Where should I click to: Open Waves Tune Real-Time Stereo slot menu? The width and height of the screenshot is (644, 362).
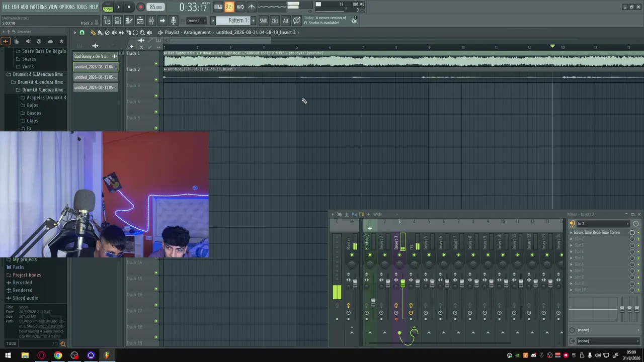pos(571,233)
